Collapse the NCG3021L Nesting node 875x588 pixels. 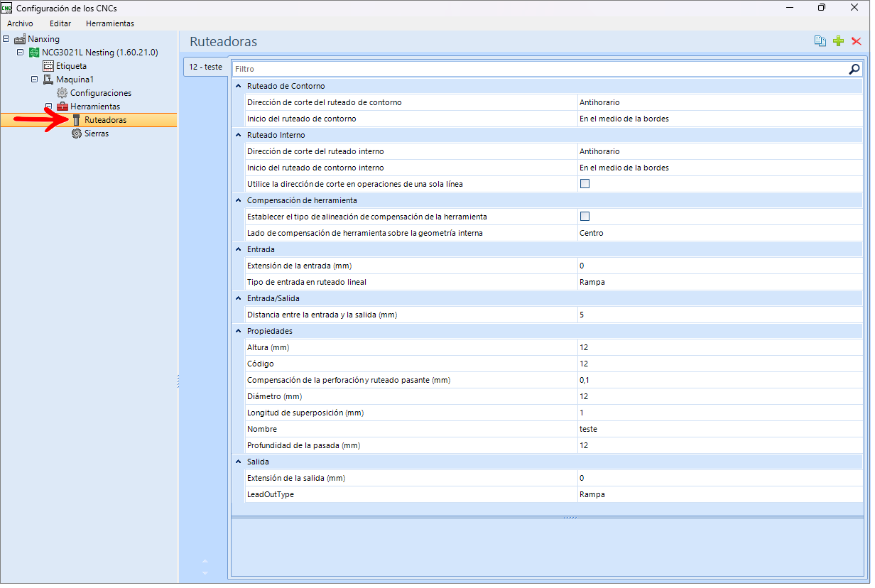coord(21,53)
